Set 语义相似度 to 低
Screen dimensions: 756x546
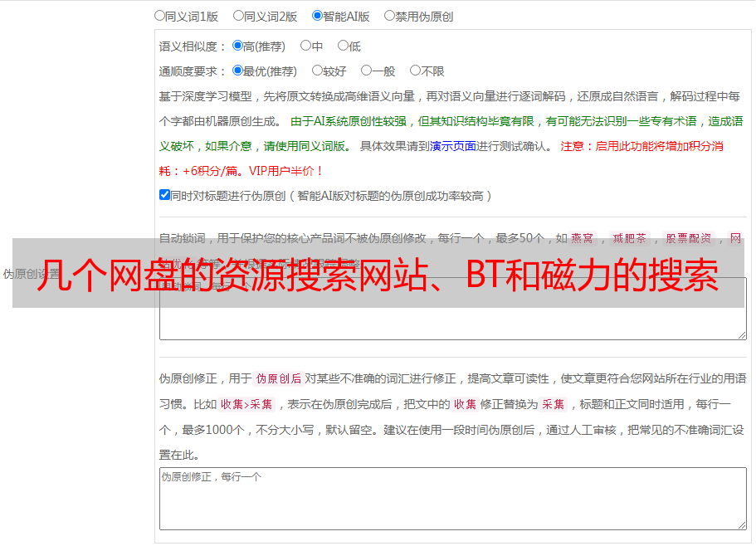(x=343, y=46)
